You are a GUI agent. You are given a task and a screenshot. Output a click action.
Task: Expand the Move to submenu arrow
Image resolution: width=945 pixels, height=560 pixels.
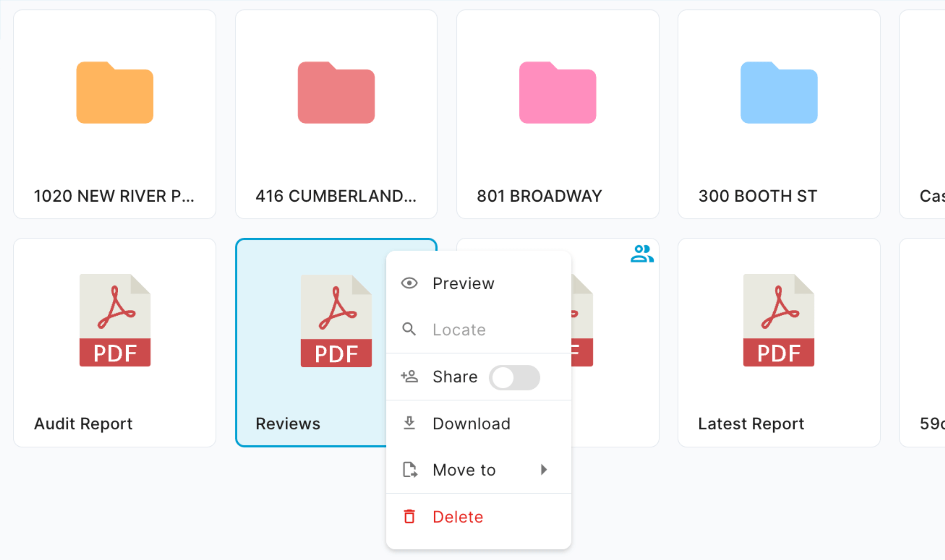click(544, 470)
